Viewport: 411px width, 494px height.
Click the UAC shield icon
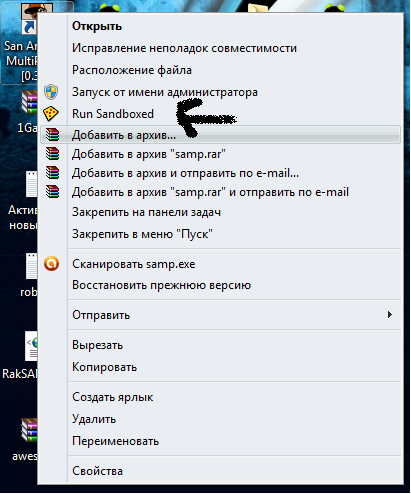coord(51,92)
